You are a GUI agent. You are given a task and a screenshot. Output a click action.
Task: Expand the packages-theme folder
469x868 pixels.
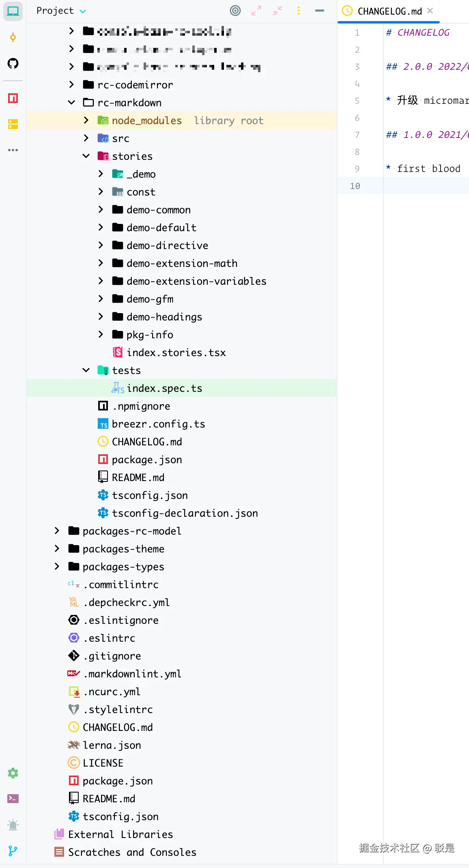(x=57, y=549)
